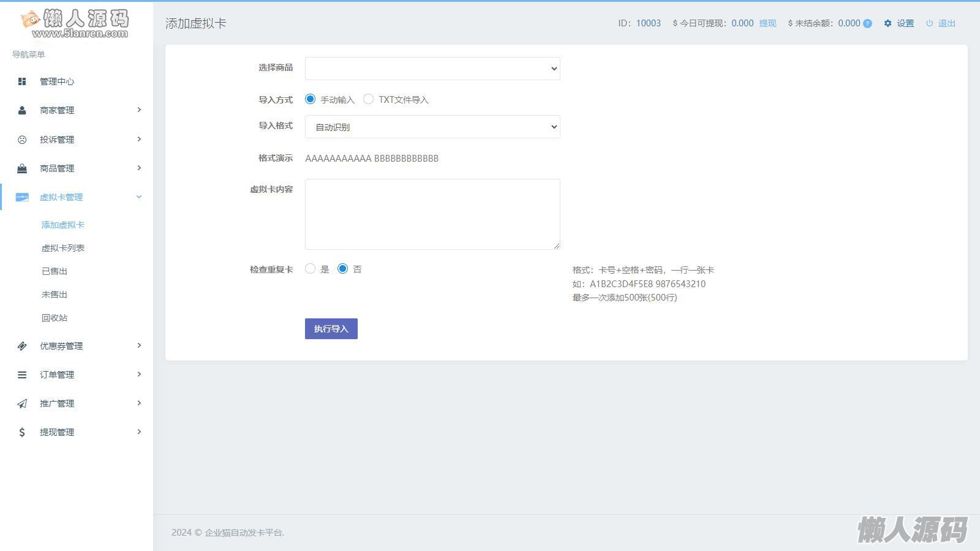
Task: Select the 手动输入 import method
Action: [311, 99]
